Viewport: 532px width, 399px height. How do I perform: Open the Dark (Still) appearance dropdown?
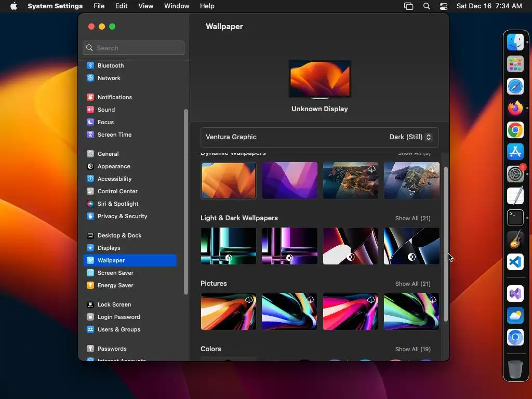tap(410, 137)
